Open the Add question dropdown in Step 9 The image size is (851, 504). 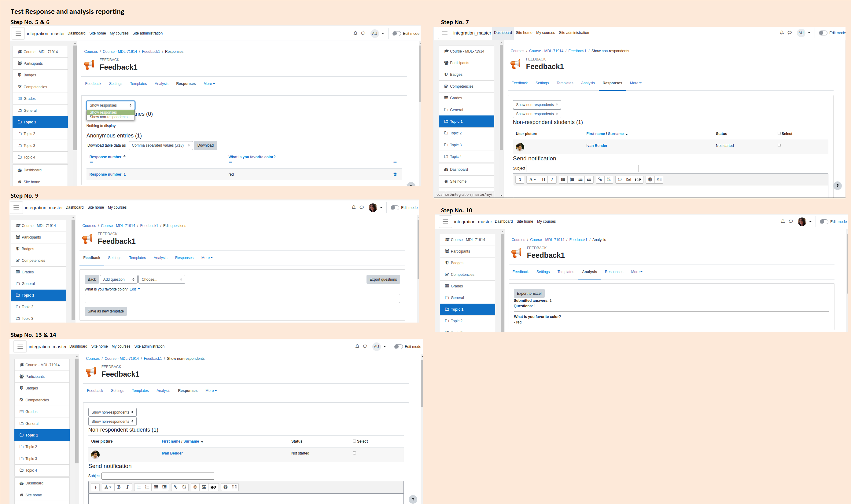119,279
